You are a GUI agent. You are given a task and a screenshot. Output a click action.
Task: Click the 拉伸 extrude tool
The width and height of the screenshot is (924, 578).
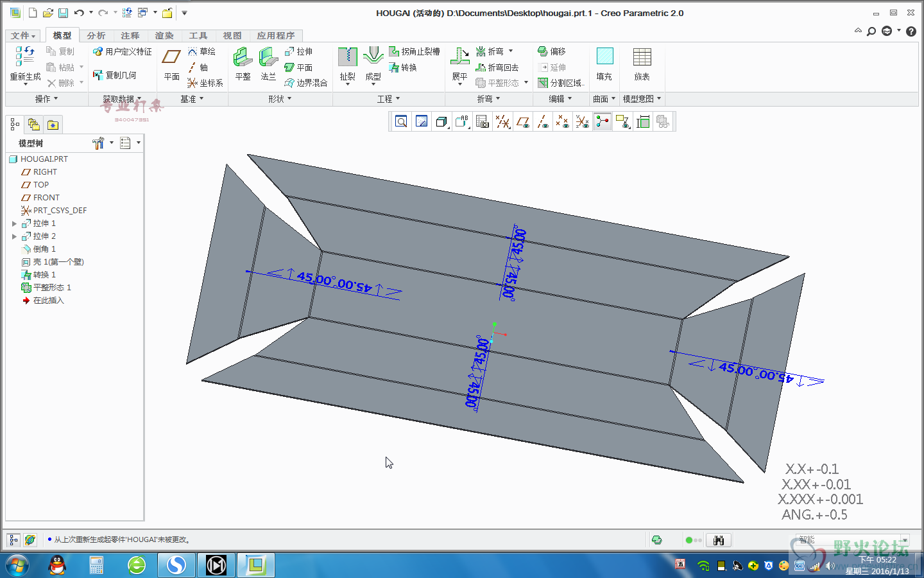(298, 51)
